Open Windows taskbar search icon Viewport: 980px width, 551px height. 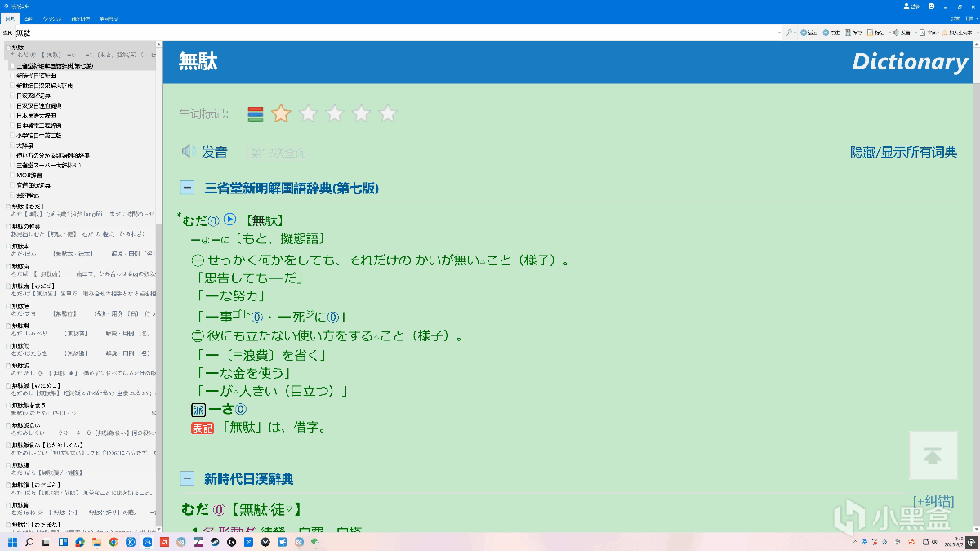coord(29,542)
